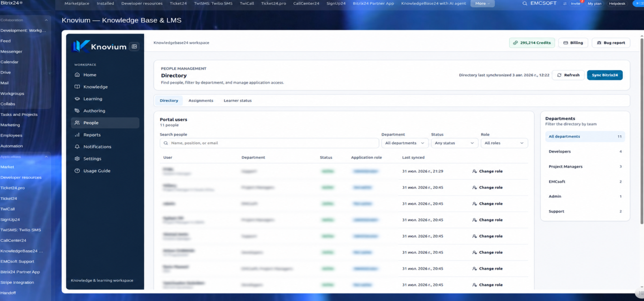Open Calendar in Bitrix24 left menu
644x301 pixels.
pos(9,62)
